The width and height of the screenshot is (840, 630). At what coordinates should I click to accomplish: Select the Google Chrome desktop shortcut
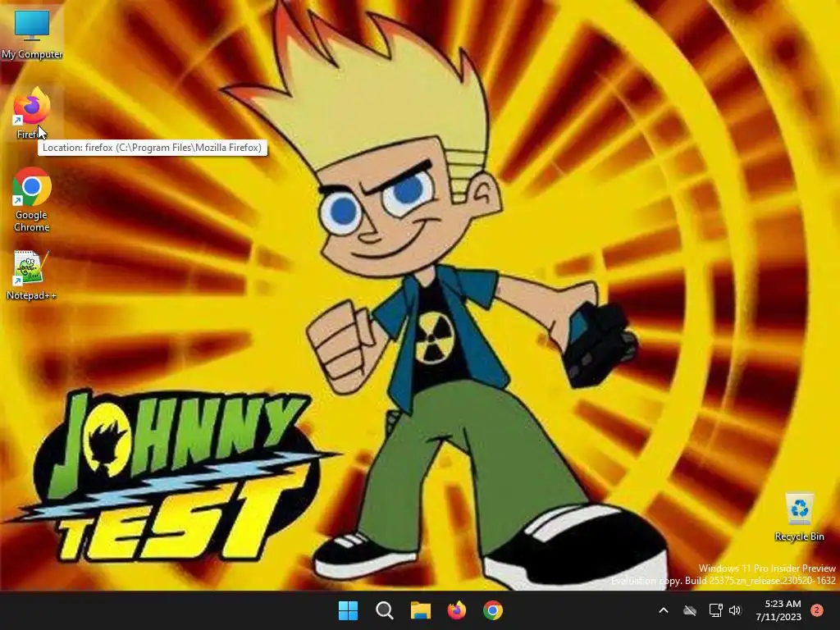click(32, 200)
